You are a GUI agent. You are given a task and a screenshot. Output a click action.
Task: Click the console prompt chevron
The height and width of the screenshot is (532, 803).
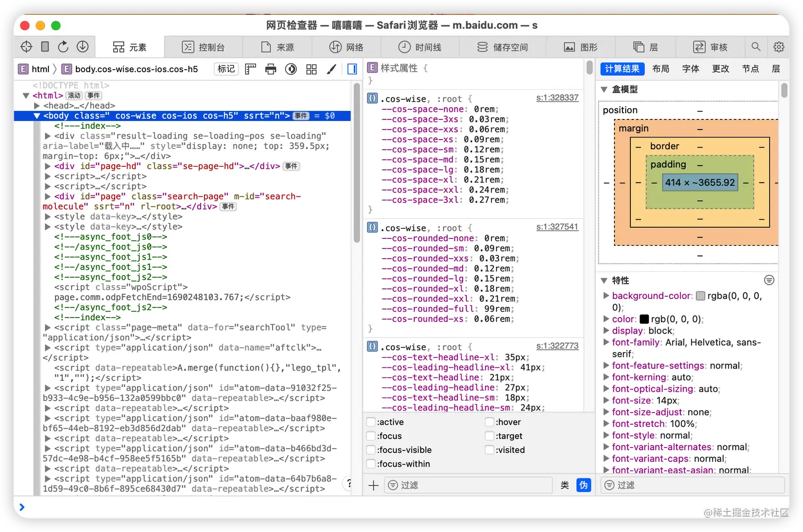click(22, 507)
